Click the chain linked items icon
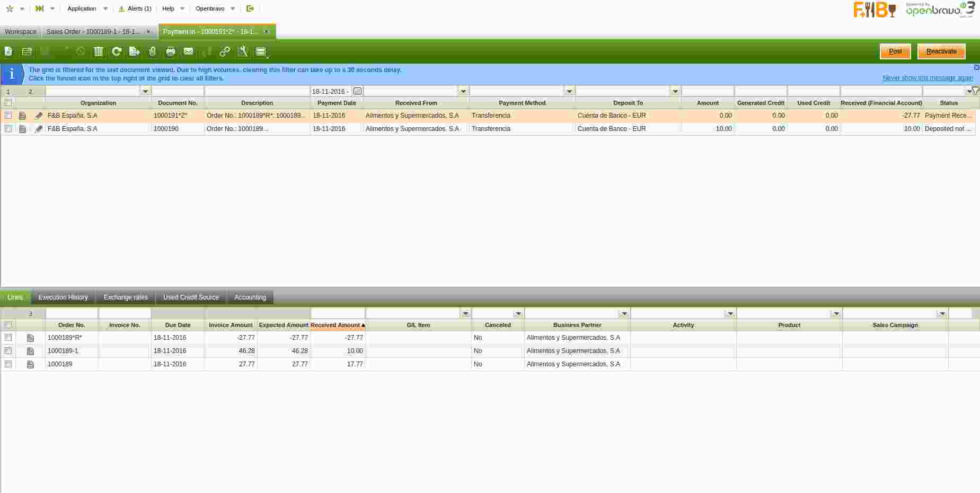980x493 pixels. coord(225,51)
